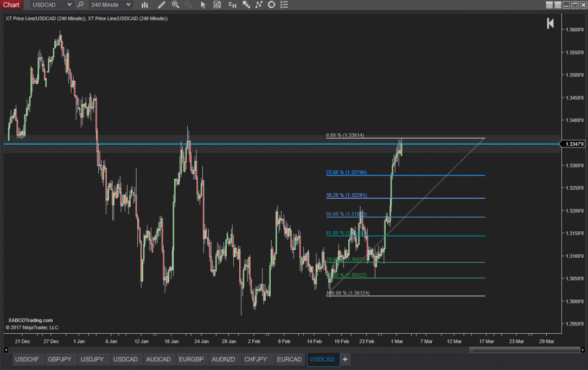Click the scroll-to-latest-bar arrow icon
Viewport: 588px width, 370px height.
(549, 24)
